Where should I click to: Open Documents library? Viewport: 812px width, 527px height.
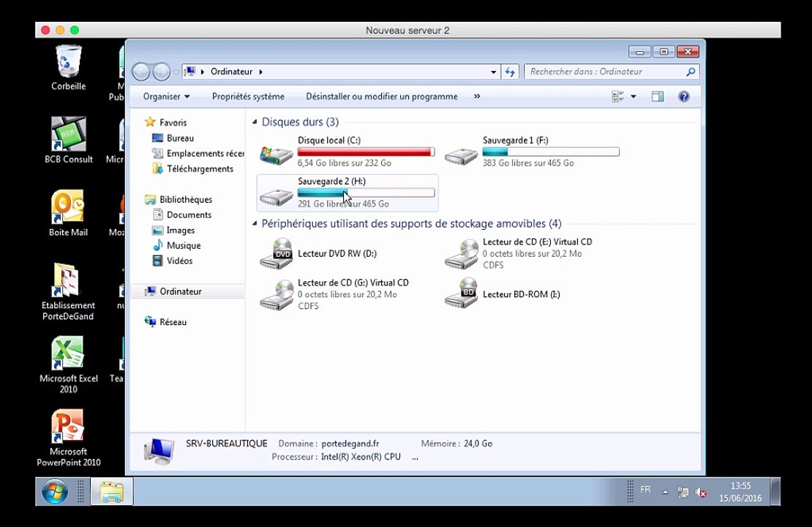pyautogui.click(x=189, y=214)
